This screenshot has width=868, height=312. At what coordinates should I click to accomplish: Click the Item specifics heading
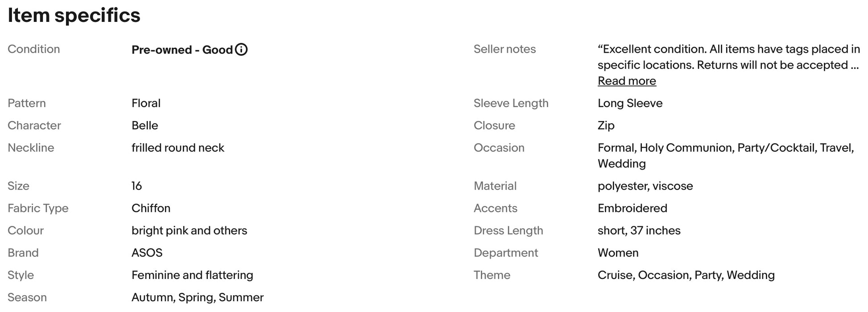(x=74, y=15)
